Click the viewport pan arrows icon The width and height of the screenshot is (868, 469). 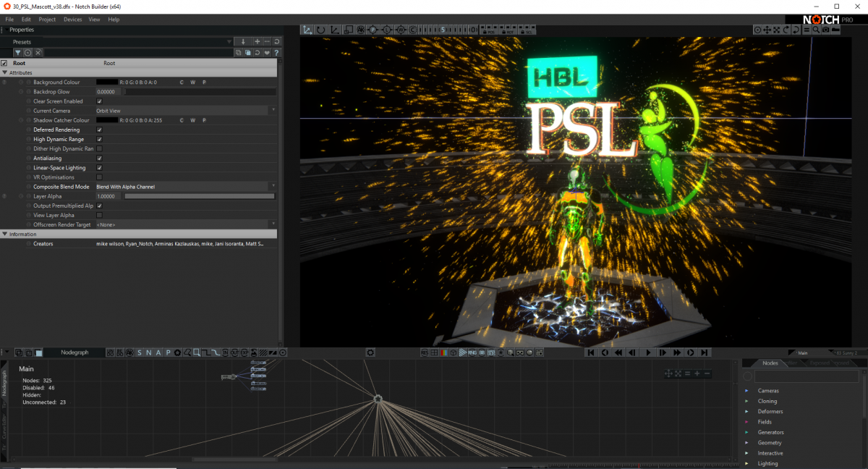click(x=767, y=30)
